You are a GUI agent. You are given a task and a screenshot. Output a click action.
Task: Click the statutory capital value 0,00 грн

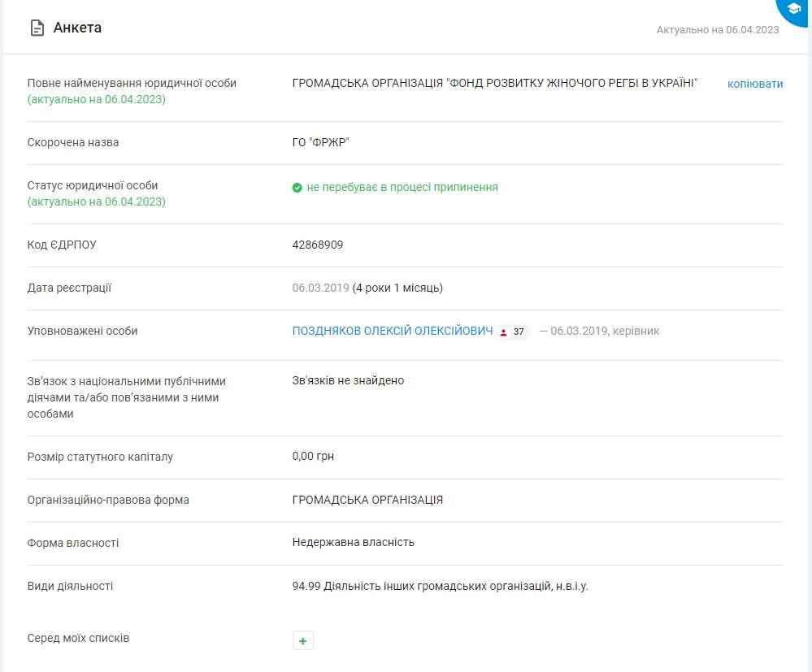pyautogui.click(x=313, y=457)
